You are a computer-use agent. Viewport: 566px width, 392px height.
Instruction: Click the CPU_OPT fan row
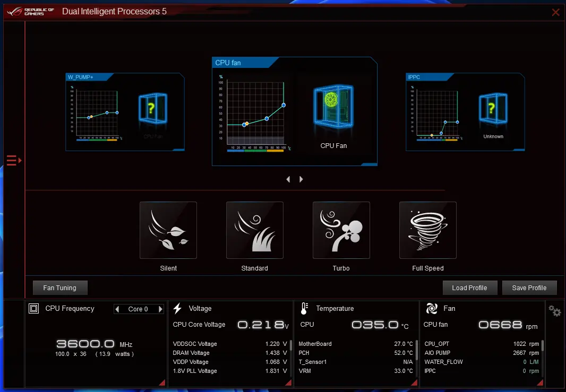482,344
